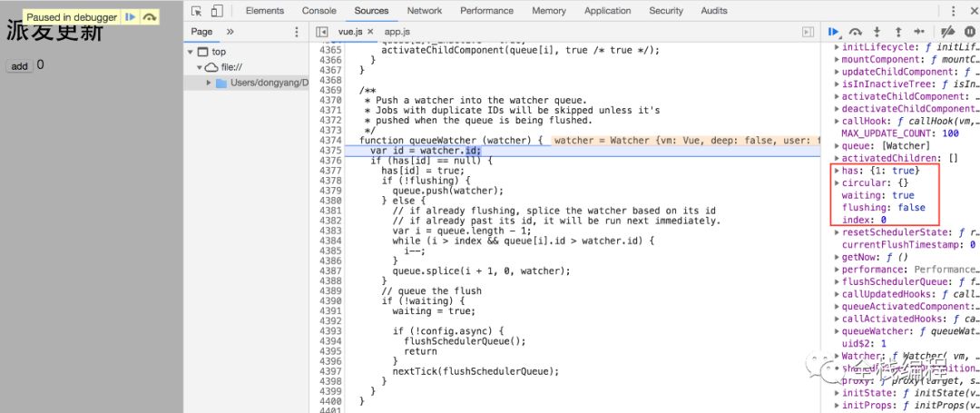This screenshot has width=980, height=413.
Task: Resume from the Paused in debugger overlay
Action: click(130, 17)
